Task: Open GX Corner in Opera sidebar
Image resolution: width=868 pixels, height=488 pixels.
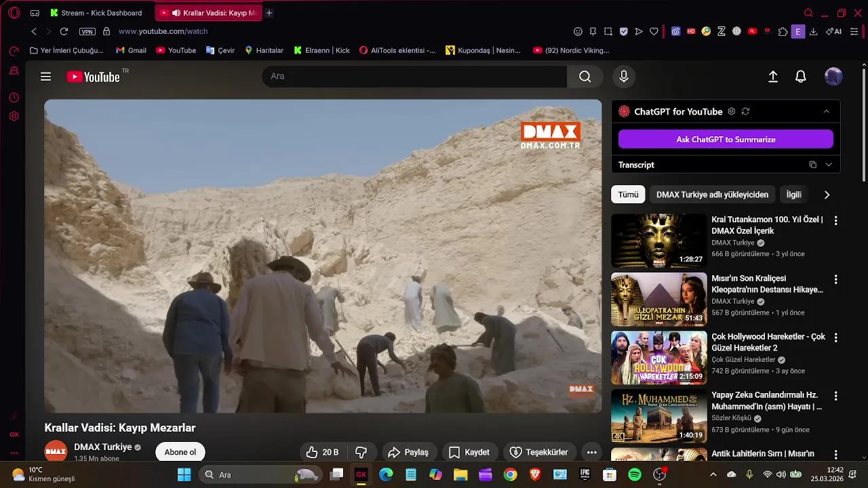Action: point(14,434)
